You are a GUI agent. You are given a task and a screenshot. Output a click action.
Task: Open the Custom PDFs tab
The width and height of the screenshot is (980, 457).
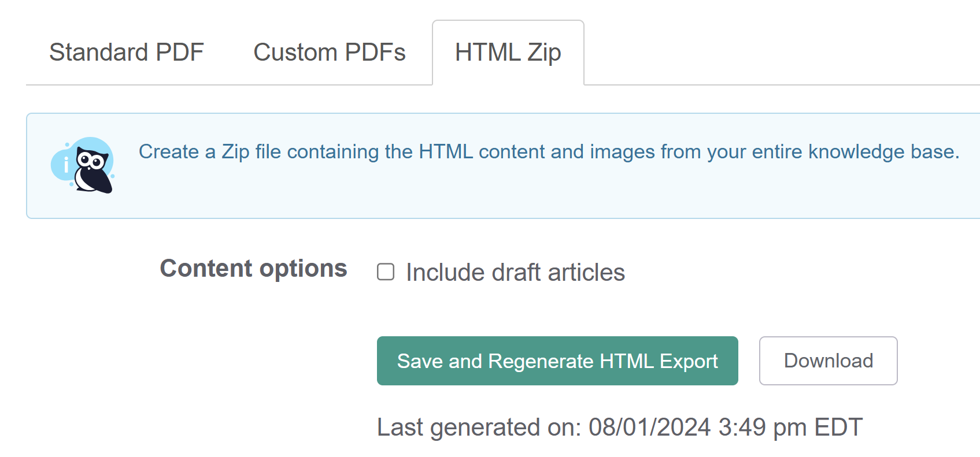point(330,53)
